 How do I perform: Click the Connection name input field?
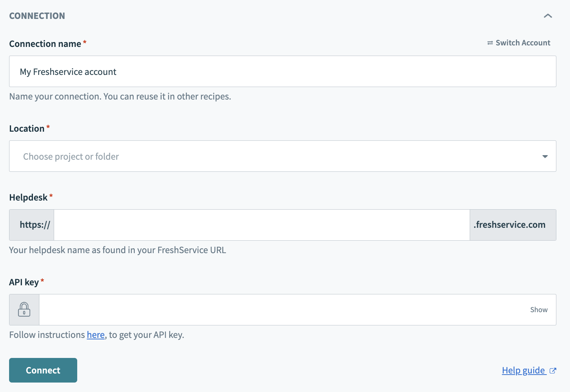(x=282, y=72)
